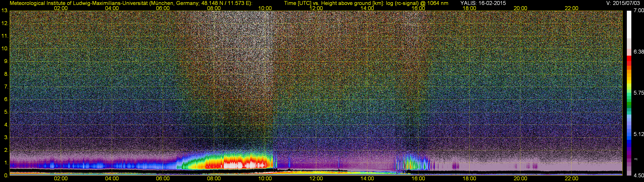Click the 6 km height axis label

coord(6,99)
